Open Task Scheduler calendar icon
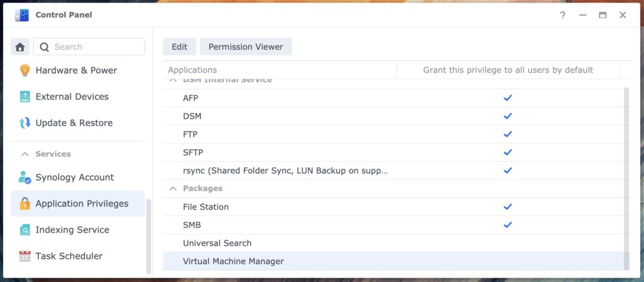The image size is (644, 282). tap(25, 256)
